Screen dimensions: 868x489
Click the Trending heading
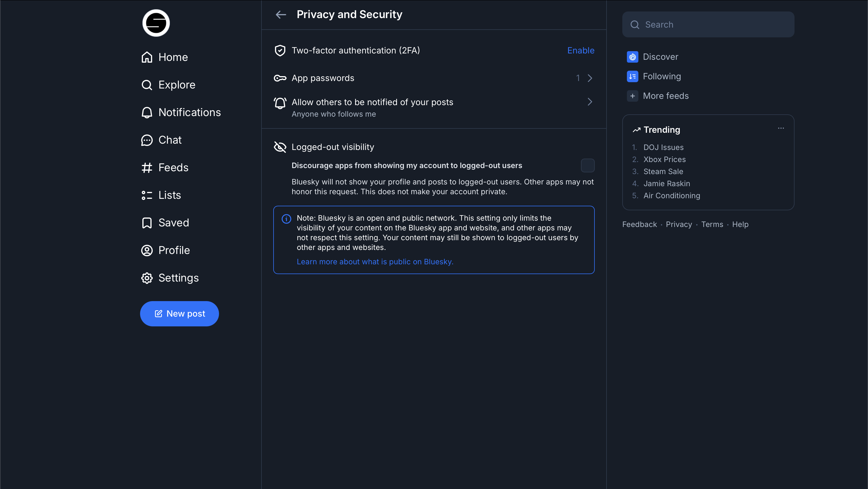click(x=661, y=130)
